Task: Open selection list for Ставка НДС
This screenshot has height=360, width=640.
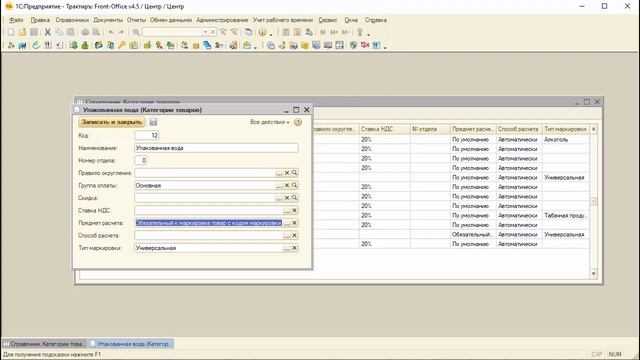Action: click(x=287, y=210)
